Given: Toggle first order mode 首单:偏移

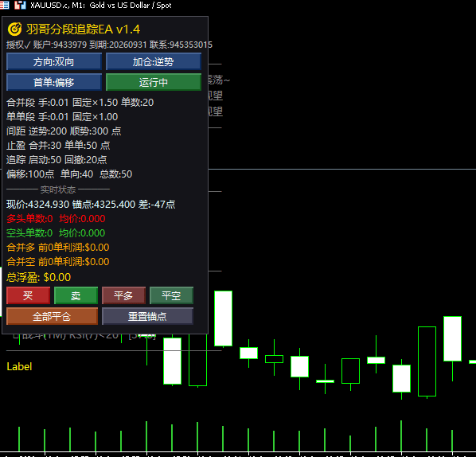Looking at the screenshot, I should [54, 82].
